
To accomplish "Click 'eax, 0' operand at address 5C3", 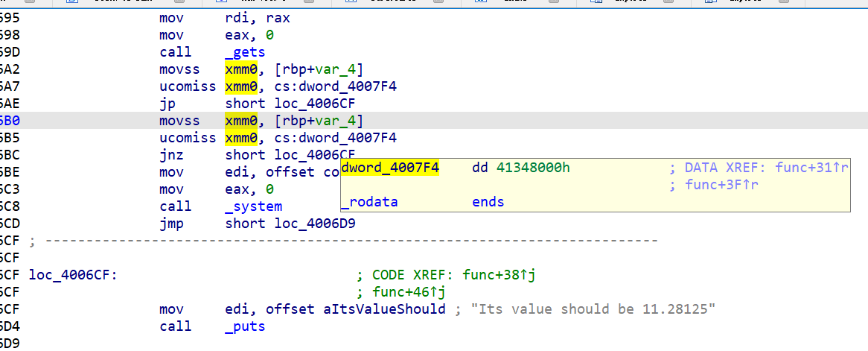I will pyautogui.click(x=249, y=189).
